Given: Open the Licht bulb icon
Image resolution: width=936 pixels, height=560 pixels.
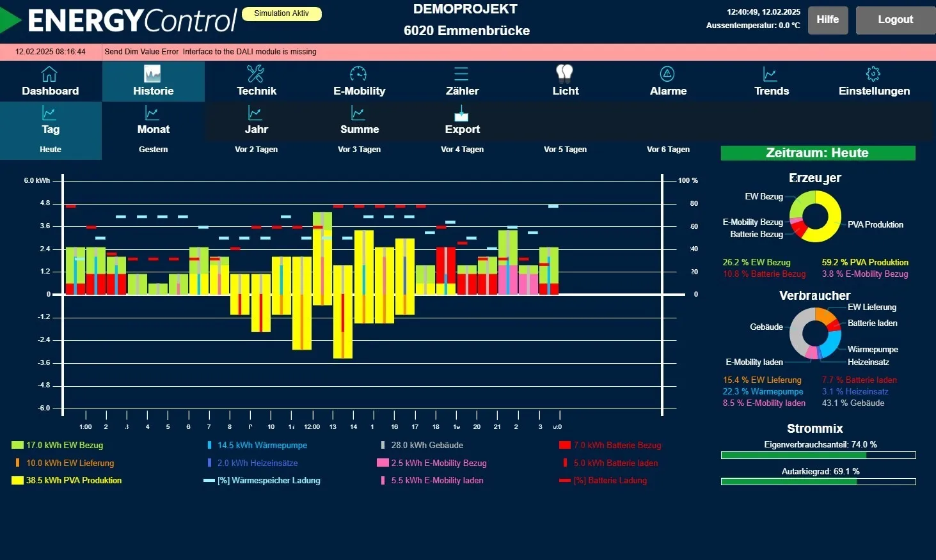Looking at the screenshot, I should click(x=564, y=74).
